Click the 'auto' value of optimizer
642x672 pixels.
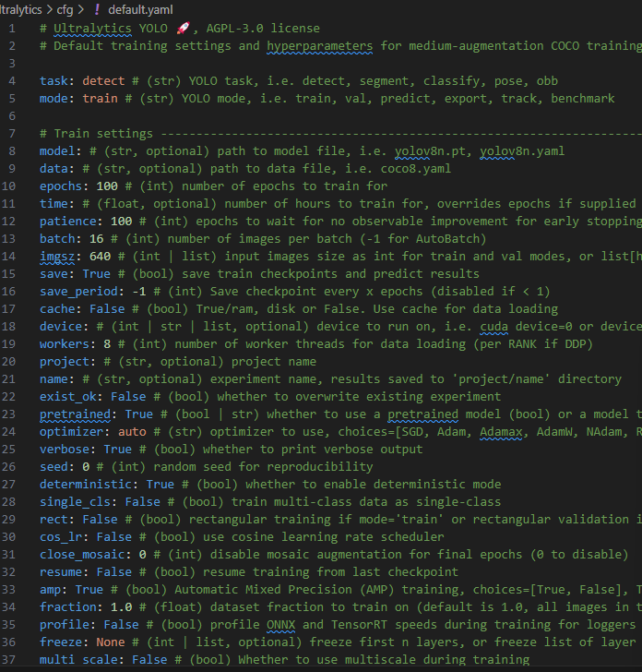(132, 432)
